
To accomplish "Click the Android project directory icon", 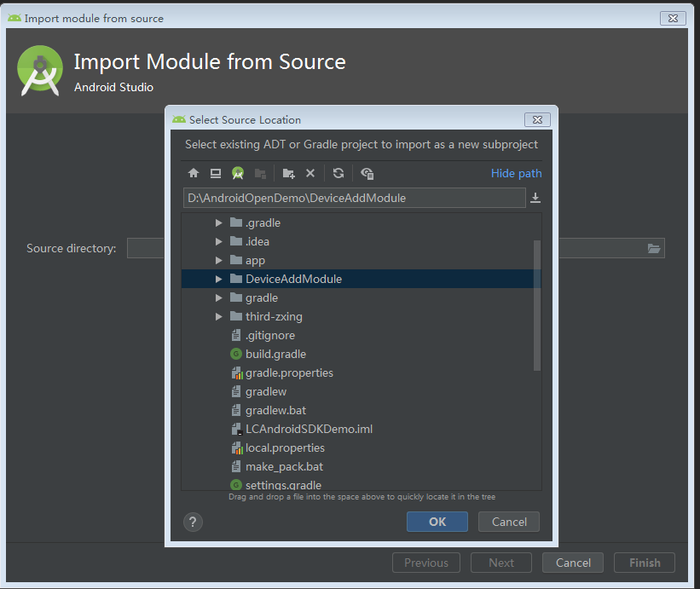I will tap(238, 173).
